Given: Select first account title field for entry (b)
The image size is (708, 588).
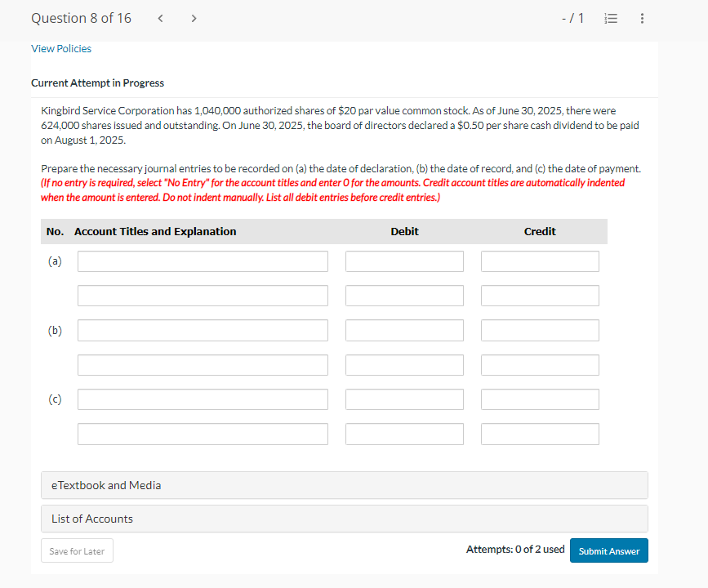Looking at the screenshot, I should (x=203, y=331).
